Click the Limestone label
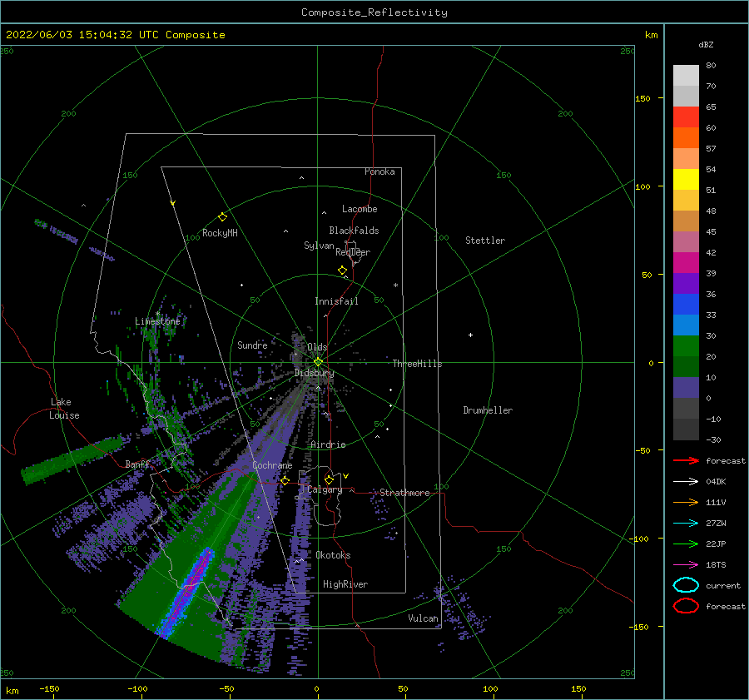Image resolution: width=749 pixels, height=700 pixels. click(157, 321)
